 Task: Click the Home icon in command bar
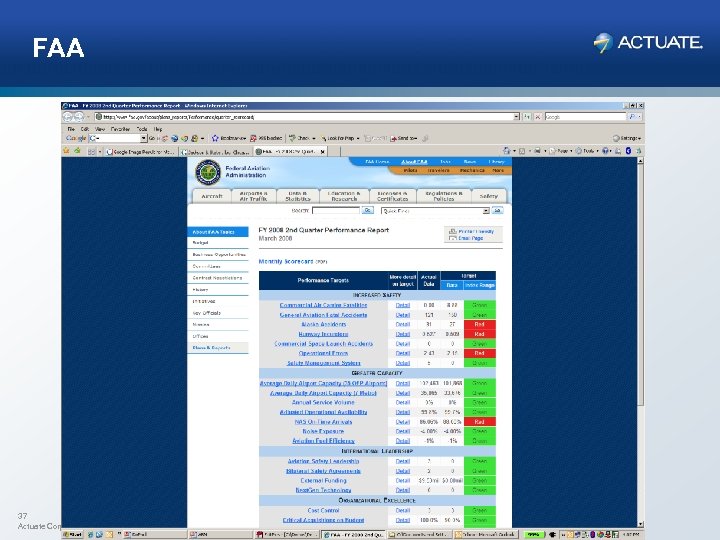(506, 151)
